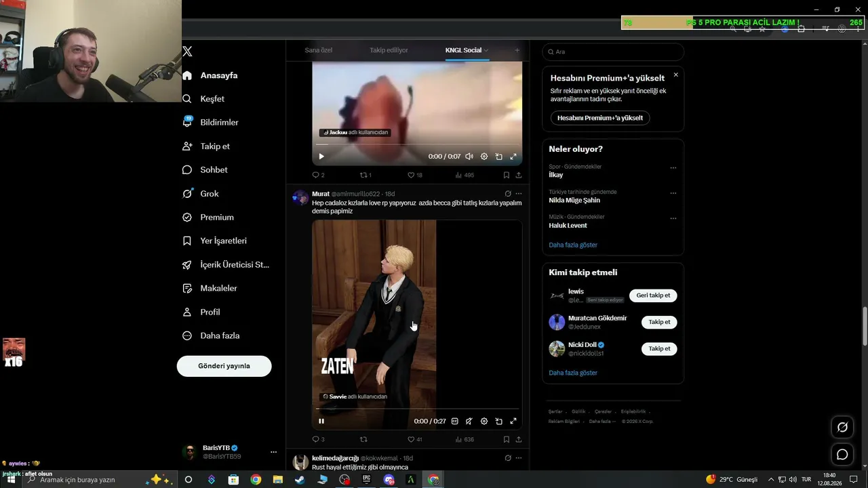
Task: Open Steam from the Windows taskbar
Action: coord(299,479)
